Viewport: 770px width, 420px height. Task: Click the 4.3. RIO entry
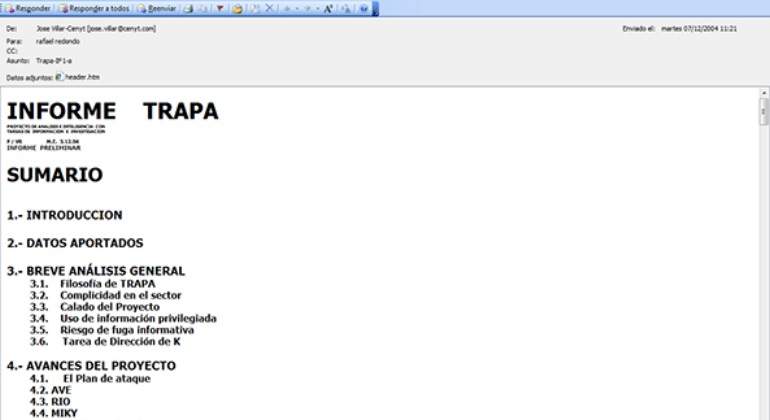pyautogui.click(x=50, y=401)
